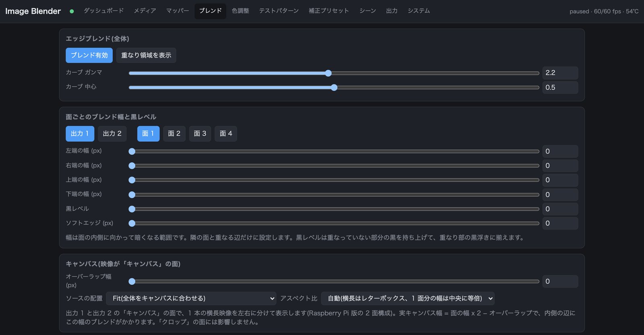The width and height of the screenshot is (644, 335).
Task: Click the カーブ ガンマ value field 2.2
Action: pyautogui.click(x=560, y=73)
